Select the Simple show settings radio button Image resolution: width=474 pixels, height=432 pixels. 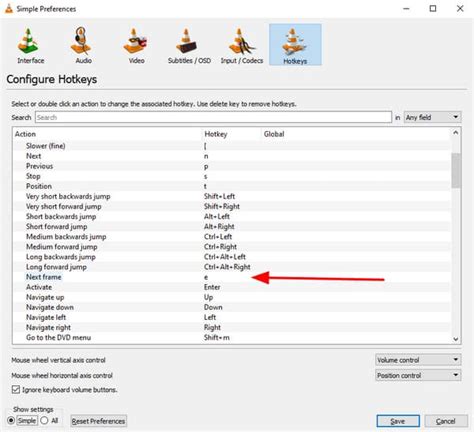click(x=11, y=421)
